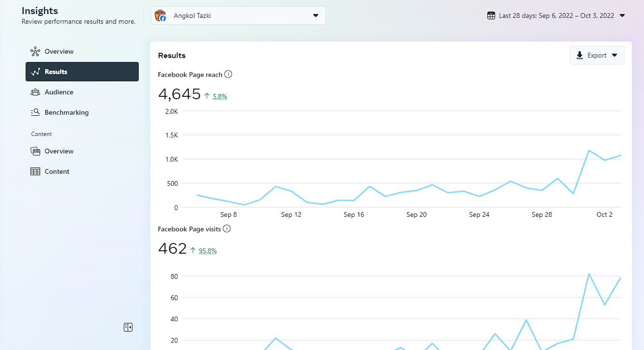644x350 pixels.
Task: Click the Sep 28 axis label
Action: [542, 214]
